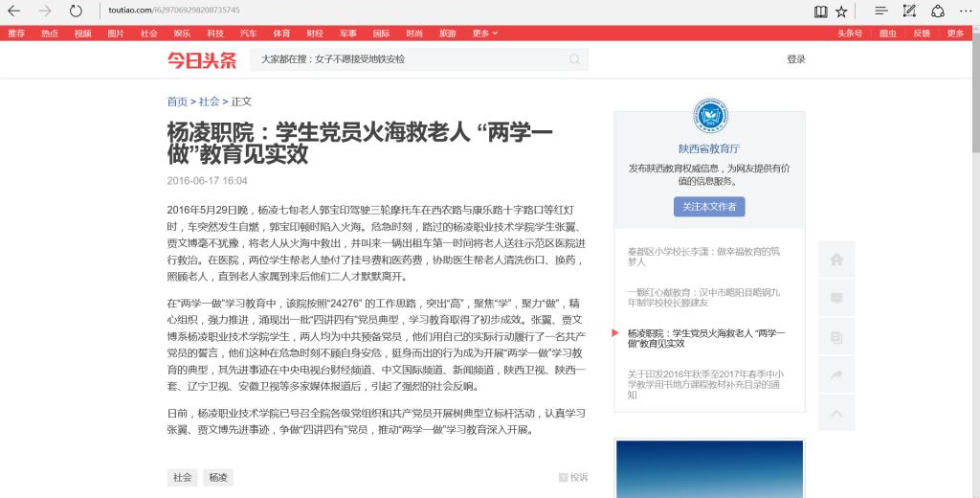980x498 pixels.
Task: Click the floating sidebar share arrow
Action: pos(836,374)
